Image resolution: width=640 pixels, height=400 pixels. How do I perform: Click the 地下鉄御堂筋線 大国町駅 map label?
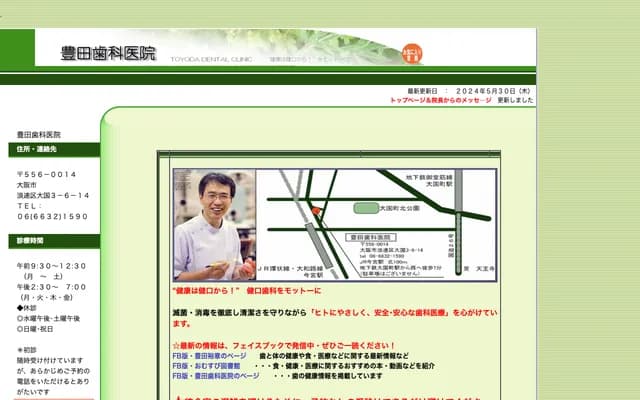(429, 181)
